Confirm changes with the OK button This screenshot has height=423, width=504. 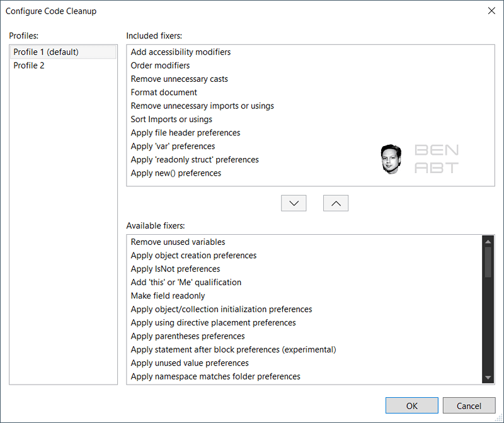point(411,405)
